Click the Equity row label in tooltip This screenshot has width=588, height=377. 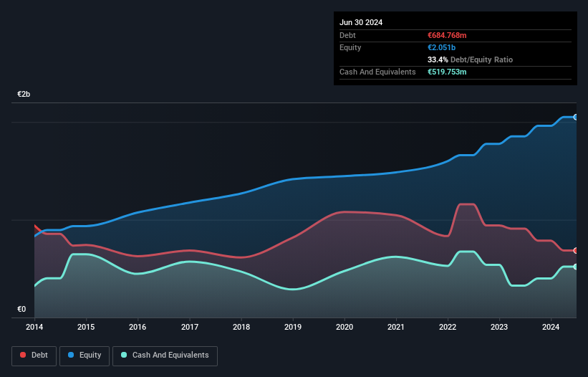(x=350, y=47)
